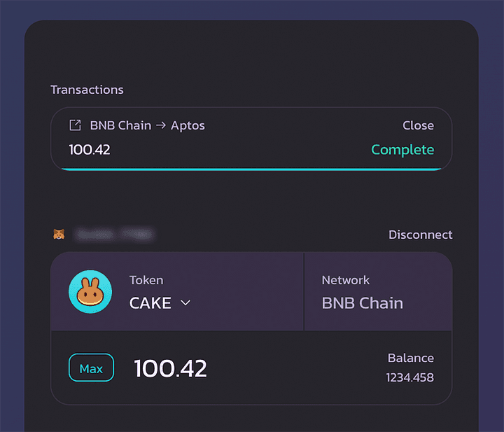This screenshot has width=504, height=432.
Task: Open the transaction external link icon
Action: (x=75, y=125)
